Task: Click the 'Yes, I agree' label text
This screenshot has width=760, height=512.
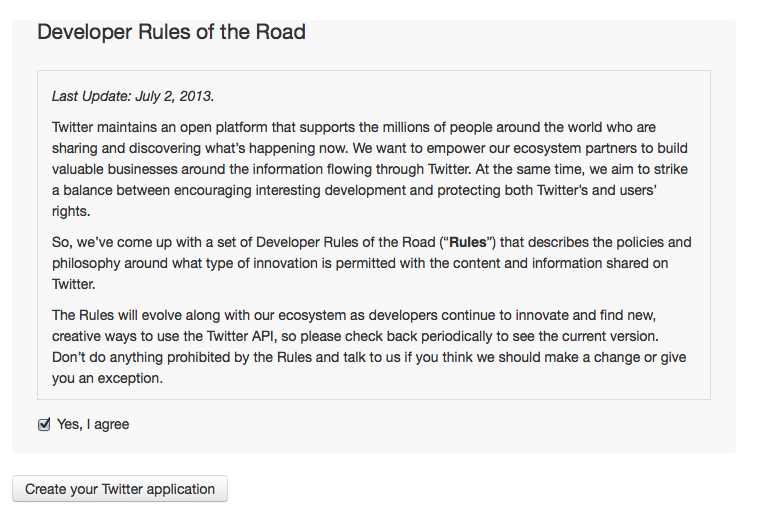Action: (93, 424)
